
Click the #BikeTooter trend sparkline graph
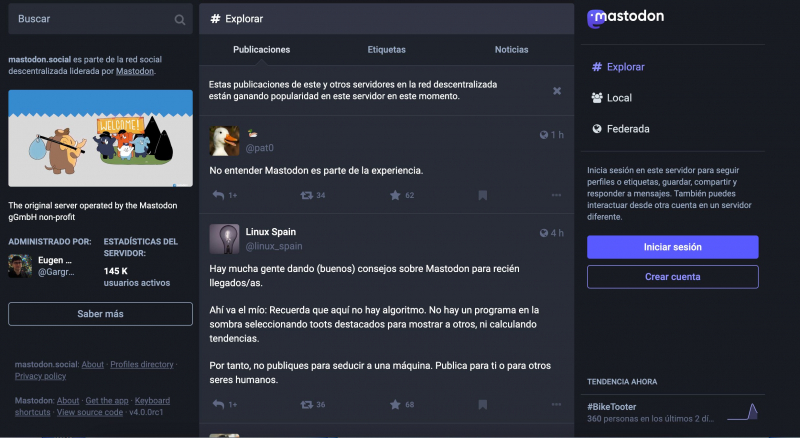pos(742,411)
